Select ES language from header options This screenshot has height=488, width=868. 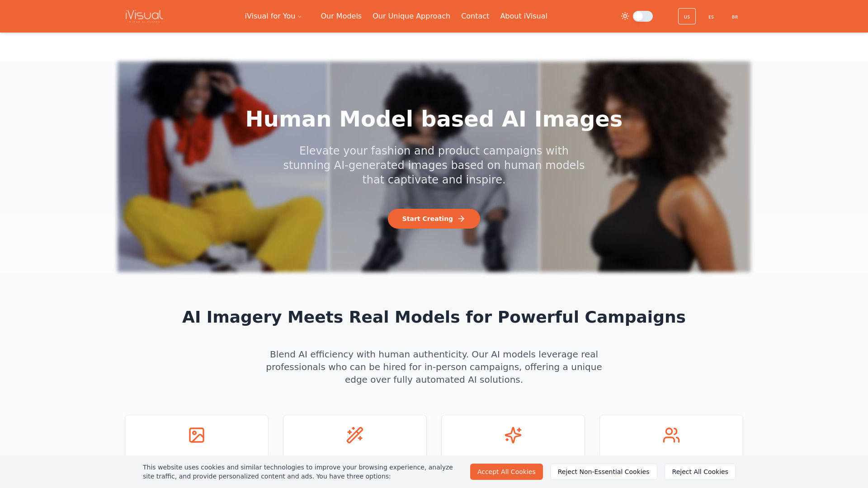(x=711, y=16)
